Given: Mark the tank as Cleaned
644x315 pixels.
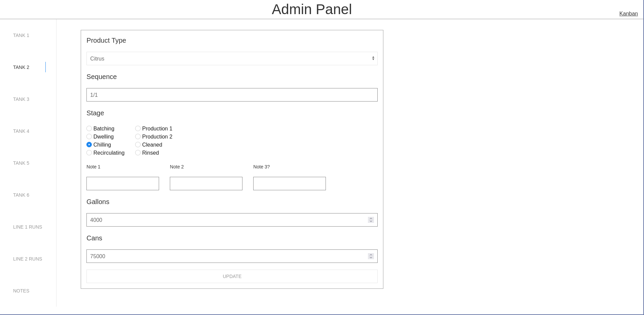Looking at the screenshot, I should (138, 145).
